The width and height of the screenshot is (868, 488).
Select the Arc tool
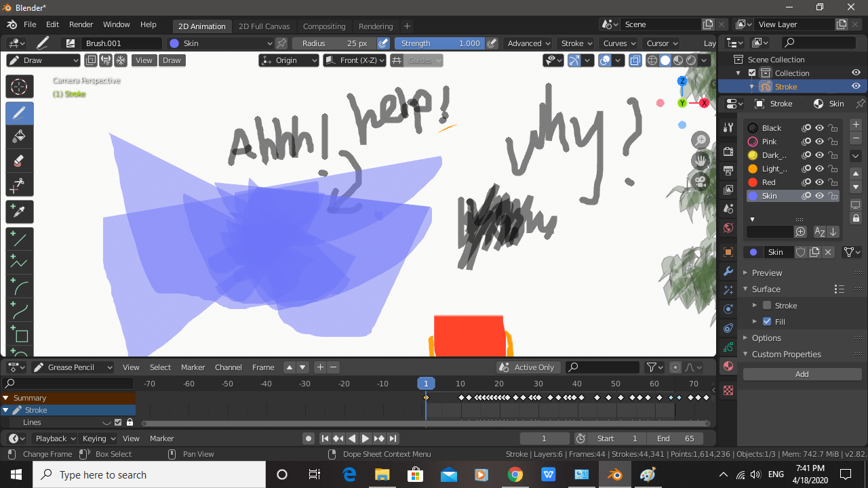(19, 287)
